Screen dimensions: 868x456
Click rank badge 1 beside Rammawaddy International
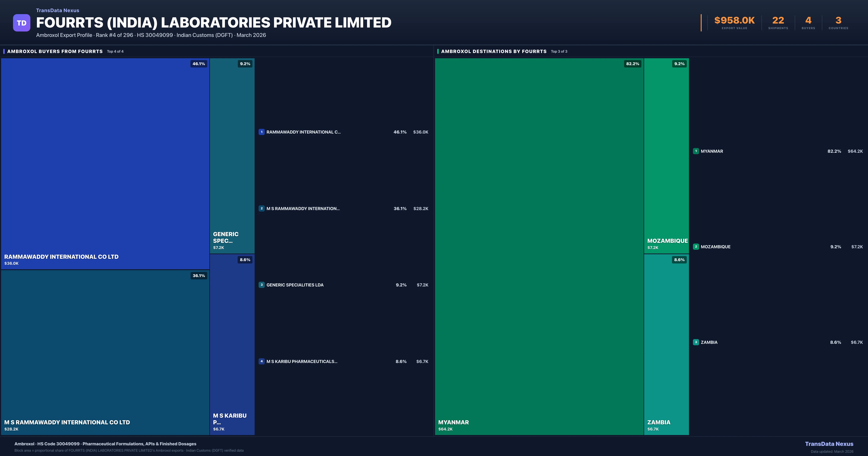(261, 132)
